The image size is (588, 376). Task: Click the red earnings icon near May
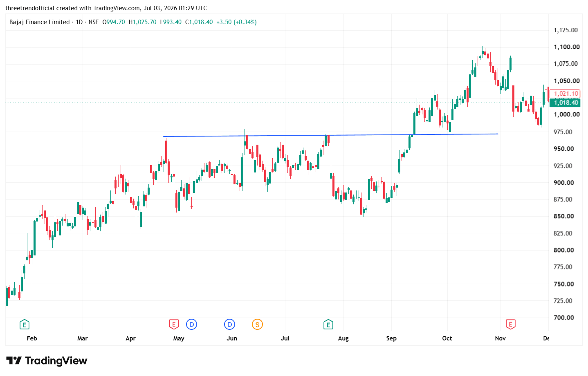coord(174,325)
